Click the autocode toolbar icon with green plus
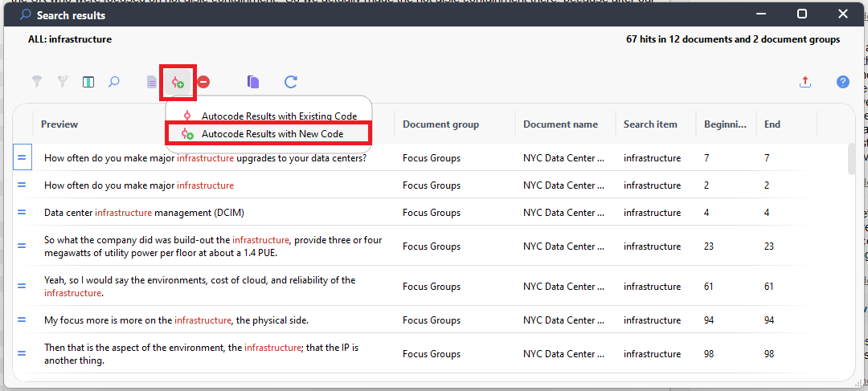The image size is (868, 391). pos(178,83)
